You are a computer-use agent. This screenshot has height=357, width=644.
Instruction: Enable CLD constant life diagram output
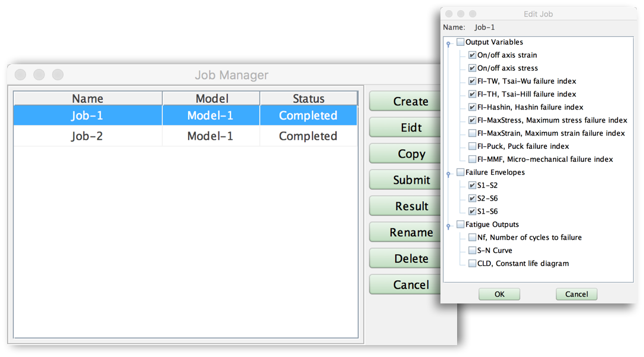click(472, 264)
